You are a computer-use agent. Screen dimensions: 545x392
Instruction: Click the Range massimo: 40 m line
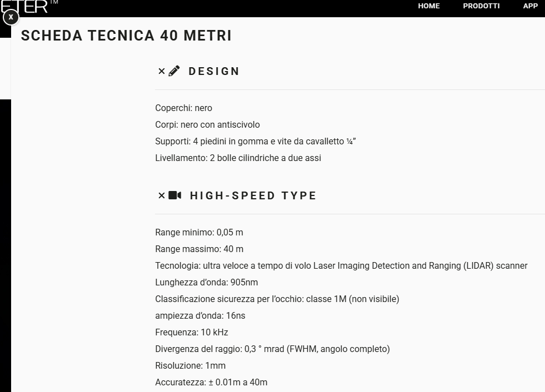click(199, 249)
